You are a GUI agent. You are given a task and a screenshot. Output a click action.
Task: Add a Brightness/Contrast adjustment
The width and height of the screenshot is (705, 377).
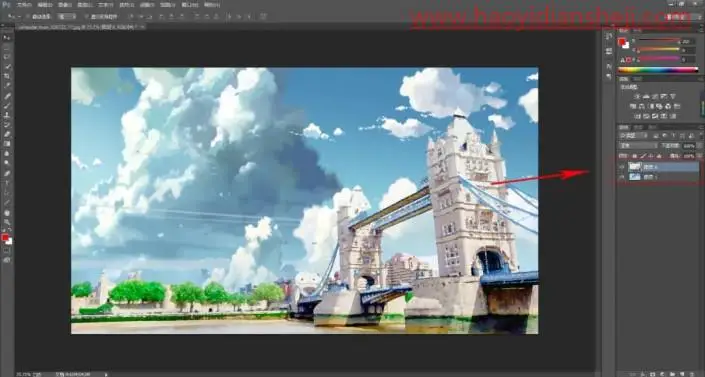click(637, 96)
